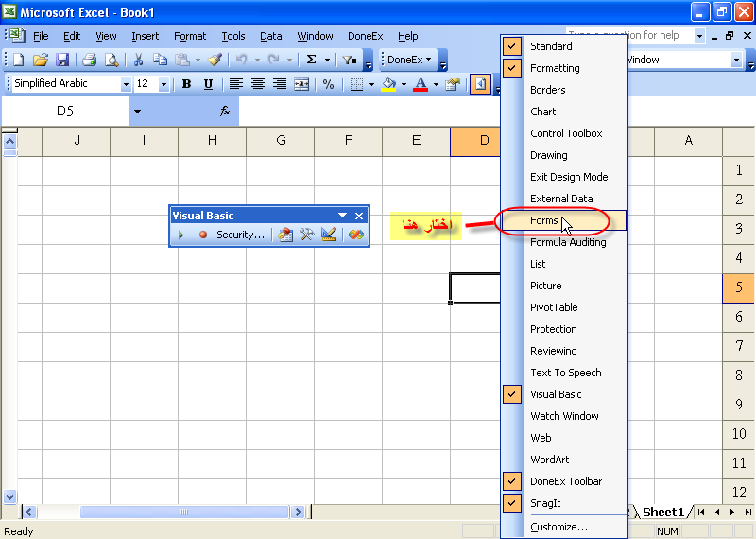Click Merge and Center icon
The image size is (756, 539).
click(x=301, y=84)
